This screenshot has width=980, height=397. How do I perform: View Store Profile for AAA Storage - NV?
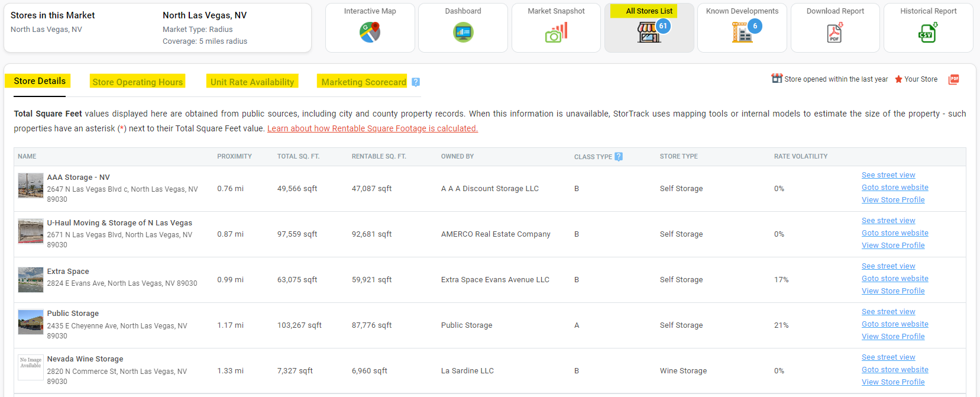click(x=893, y=200)
